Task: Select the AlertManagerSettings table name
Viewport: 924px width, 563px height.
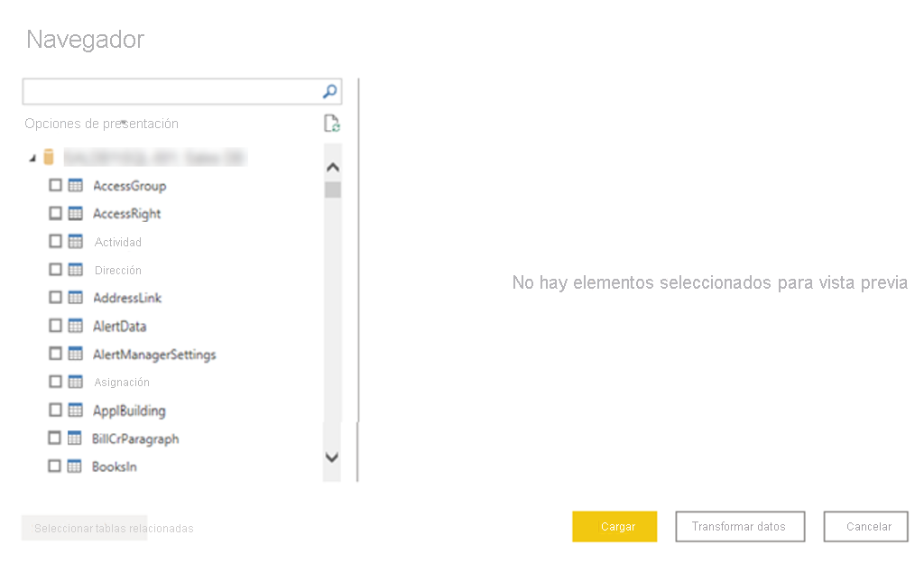Action: 154,355
